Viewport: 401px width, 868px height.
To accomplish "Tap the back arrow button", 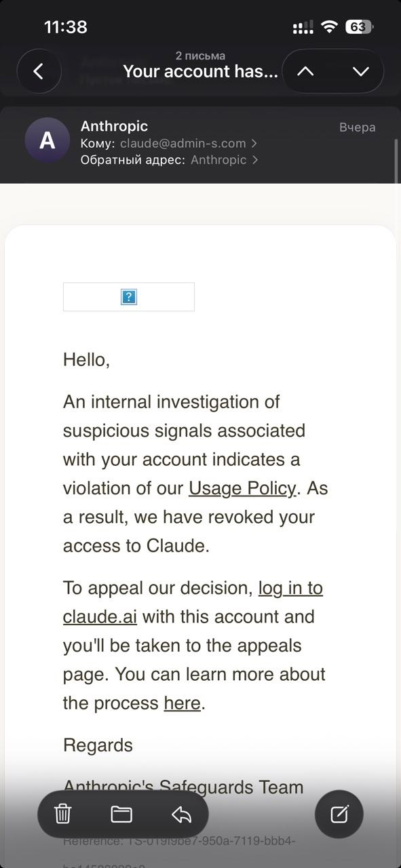I will tap(39, 71).
